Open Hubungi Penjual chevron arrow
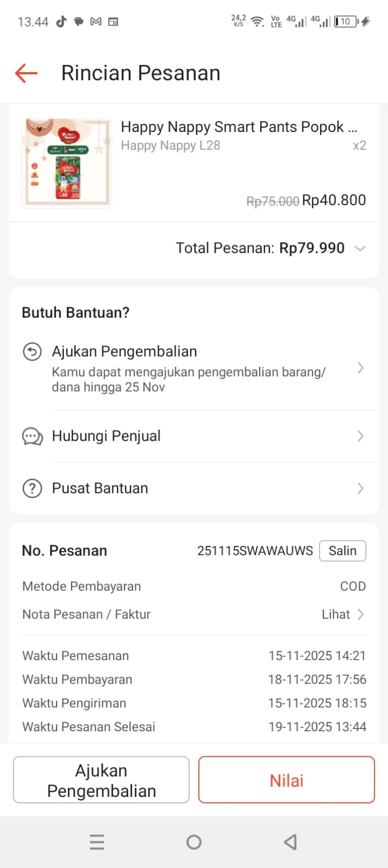This screenshot has width=388, height=868. [360, 436]
